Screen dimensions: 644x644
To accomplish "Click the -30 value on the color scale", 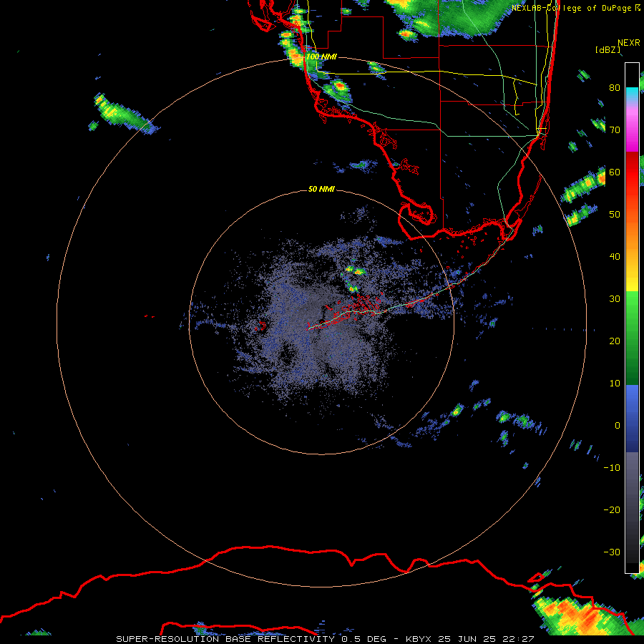I will pos(612,552).
